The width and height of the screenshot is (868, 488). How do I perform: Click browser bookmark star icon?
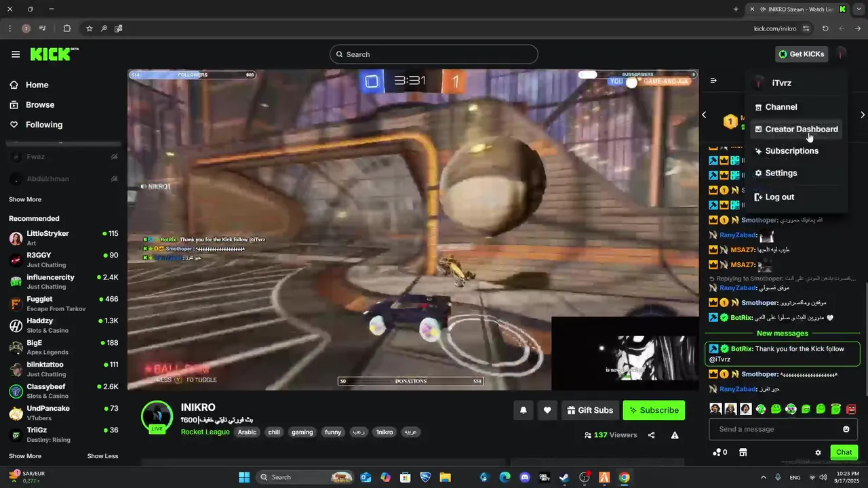(89, 28)
